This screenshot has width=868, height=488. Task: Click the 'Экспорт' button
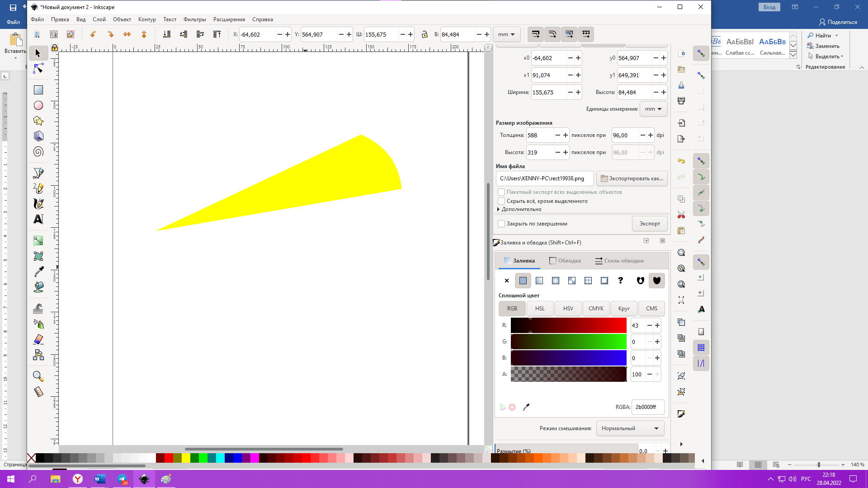pyautogui.click(x=650, y=224)
